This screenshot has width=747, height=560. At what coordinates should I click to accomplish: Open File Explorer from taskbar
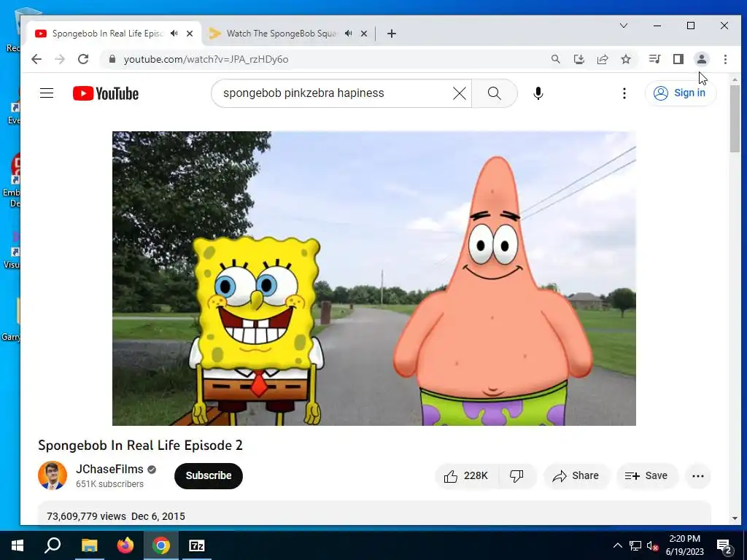tap(89, 545)
